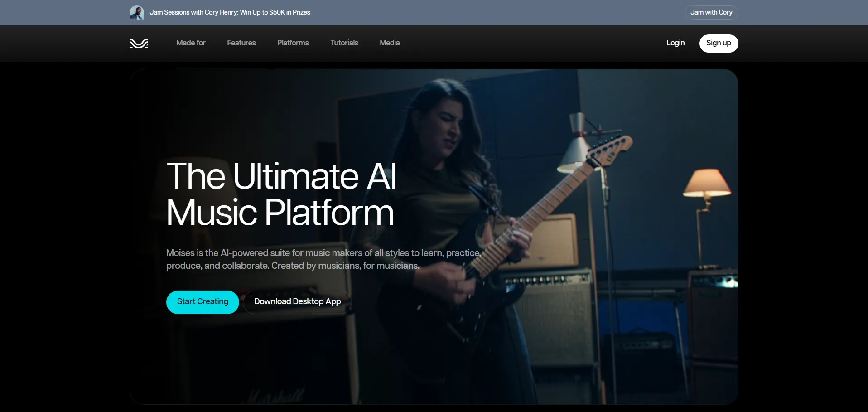
Task: Open the Jam Sessions with Cory Henry announcement
Action: point(230,13)
